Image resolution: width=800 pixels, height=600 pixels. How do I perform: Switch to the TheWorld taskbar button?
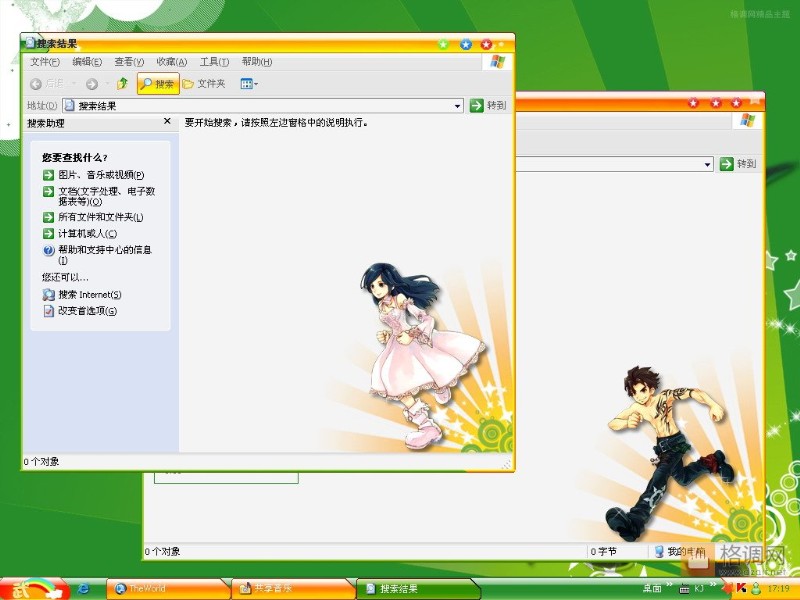coord(168,589)
